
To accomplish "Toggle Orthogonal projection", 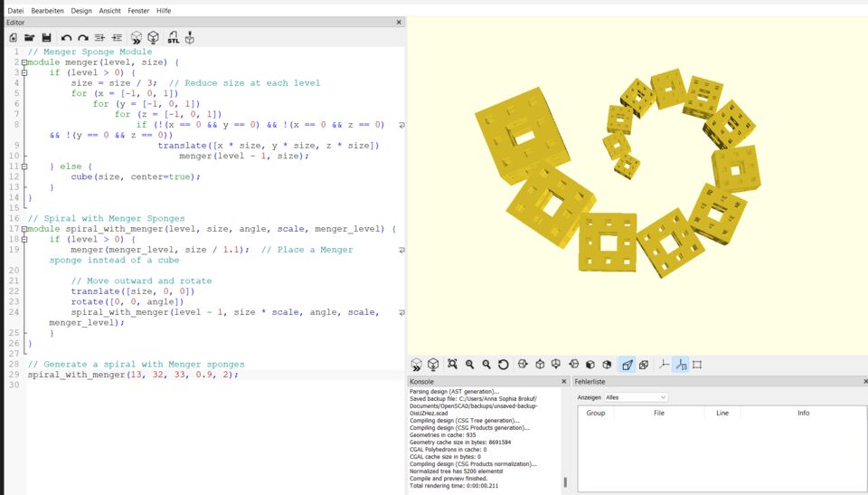I will pyautogui.click(x=644, y=364).
